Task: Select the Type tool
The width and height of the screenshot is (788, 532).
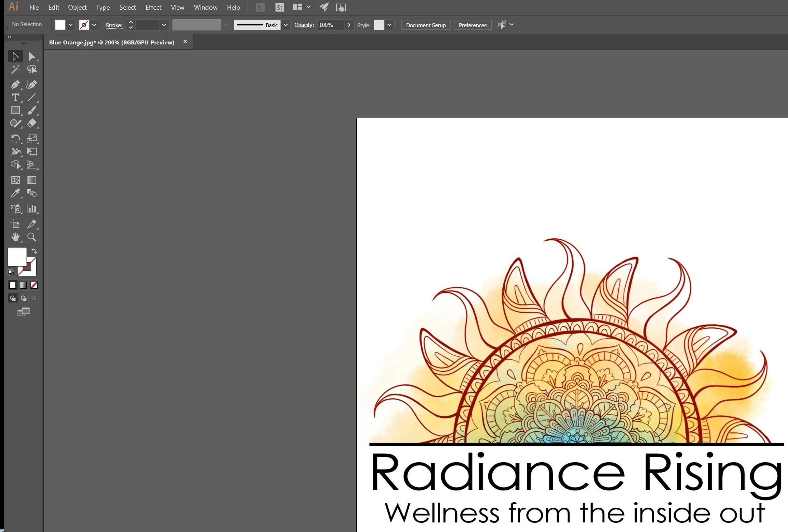Action: 15,97
